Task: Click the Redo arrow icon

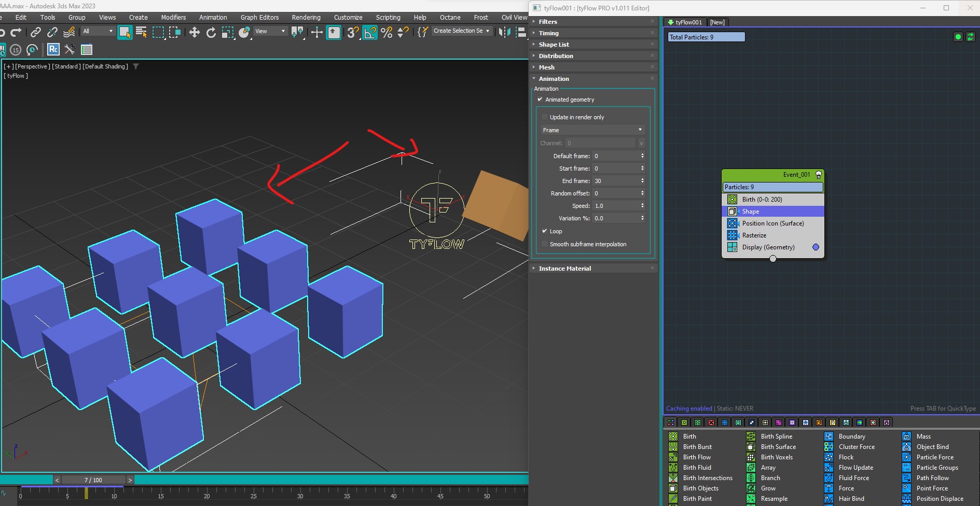Action: pyautogui.click(x=16, y=33)
